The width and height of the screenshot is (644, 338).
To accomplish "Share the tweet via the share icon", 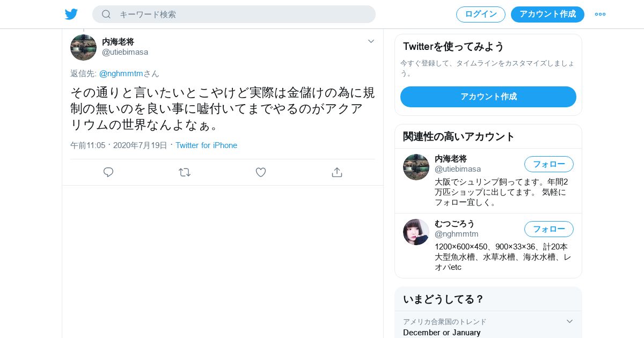I will click(337, 172).
